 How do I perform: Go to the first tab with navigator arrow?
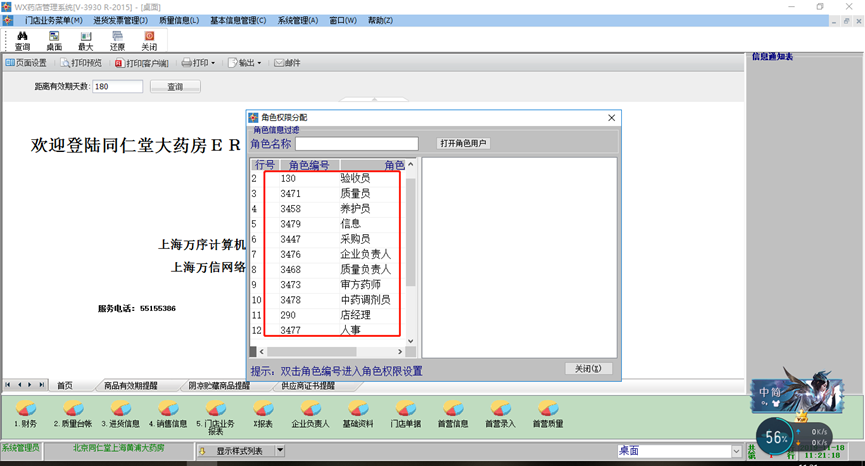(x=8, y=385)
